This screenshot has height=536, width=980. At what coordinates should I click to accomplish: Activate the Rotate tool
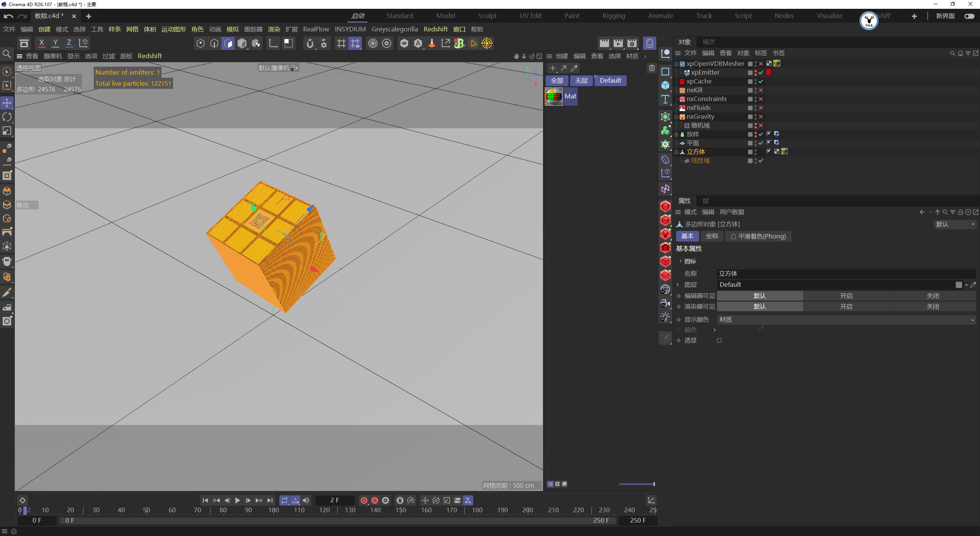click(7, 117)
